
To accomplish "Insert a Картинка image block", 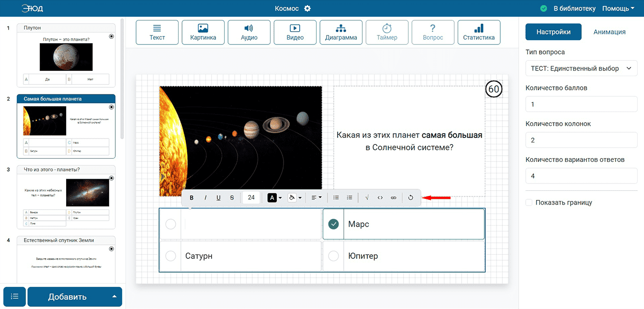I will tap(203, 33).
